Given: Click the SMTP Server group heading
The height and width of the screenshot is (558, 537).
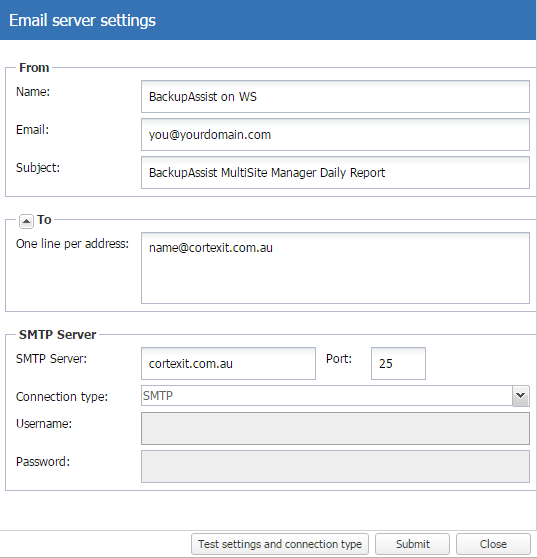Looking at the screenshot, I should 57,335.
